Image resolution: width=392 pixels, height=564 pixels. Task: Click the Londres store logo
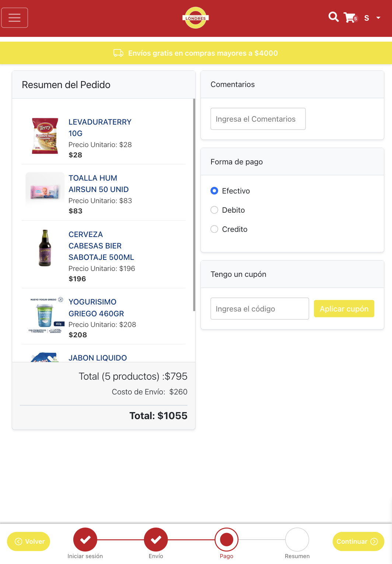(196, 18)
